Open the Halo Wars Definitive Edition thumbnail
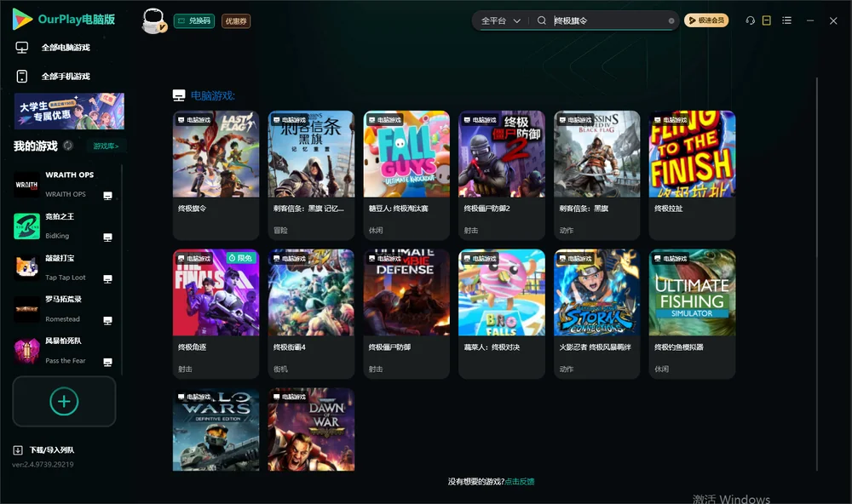This screenshot has width=852, height=504. tap(216, 429)
